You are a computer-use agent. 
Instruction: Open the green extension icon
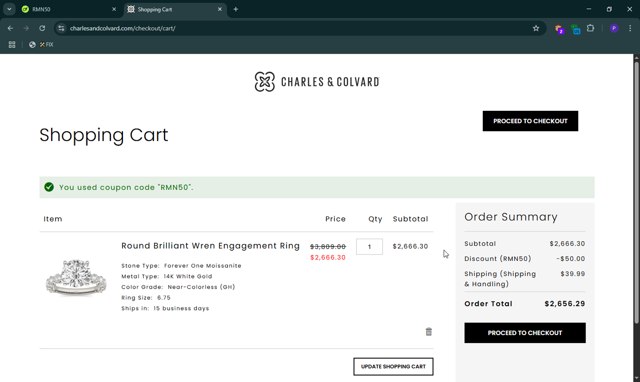point(576,29)
